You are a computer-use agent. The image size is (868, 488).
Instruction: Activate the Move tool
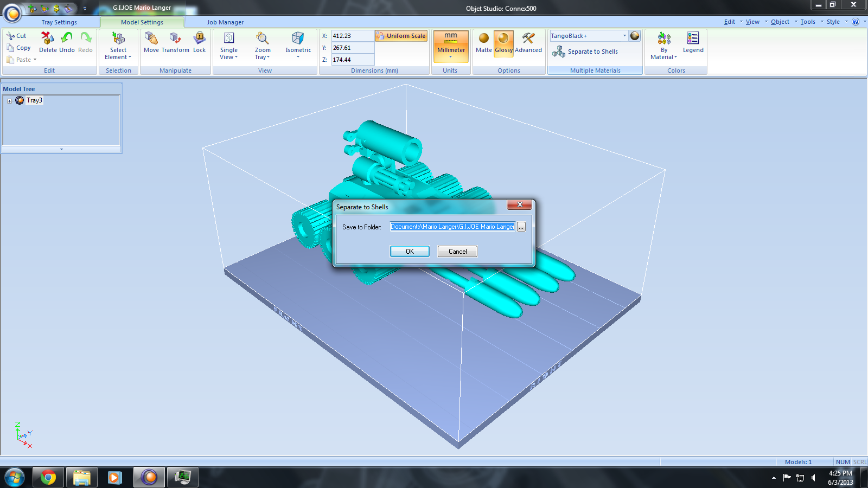coord(151,42)
